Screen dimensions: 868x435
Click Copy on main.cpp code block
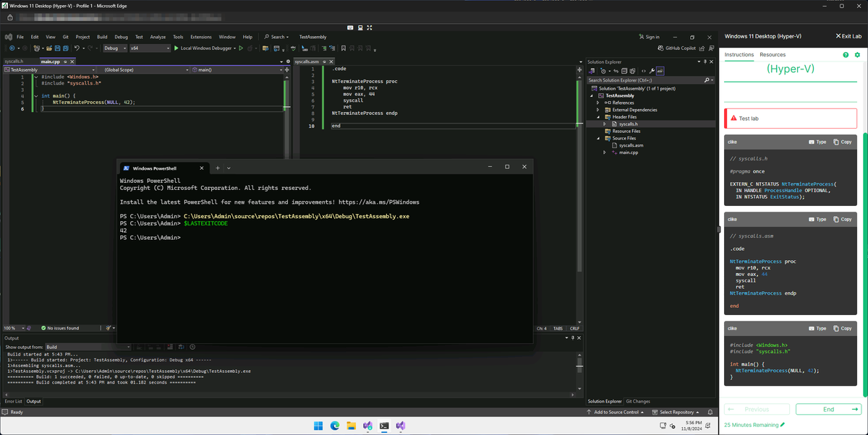click(843, 328)
